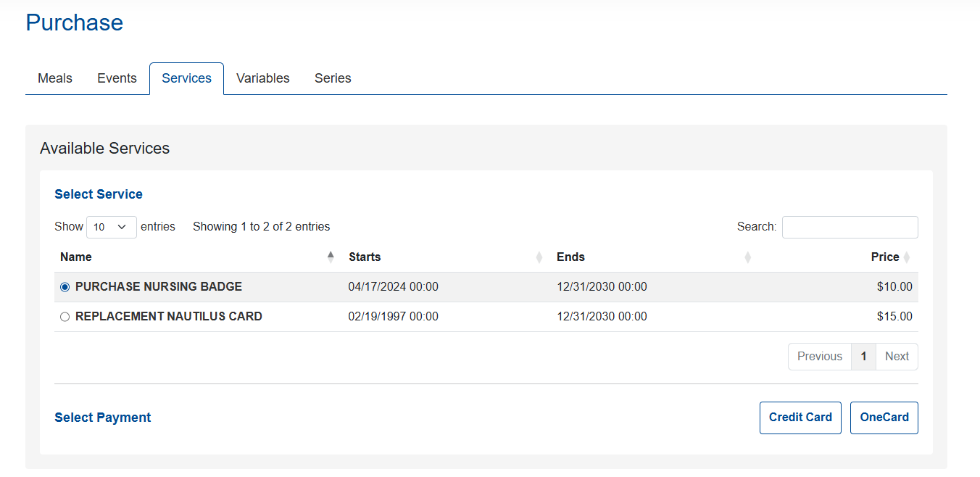Select the Services tab
The width and height of the screenshot is (980, 477).
tap(186, 78)
